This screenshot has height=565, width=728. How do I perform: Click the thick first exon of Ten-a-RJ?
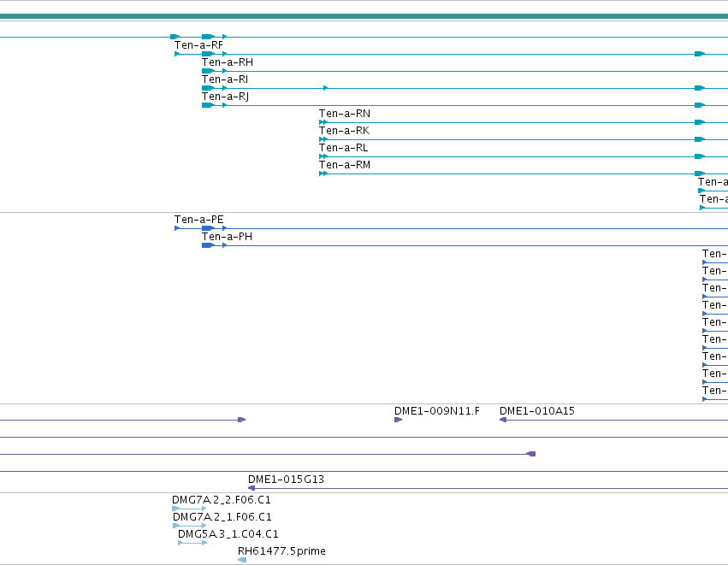(208, 105)
